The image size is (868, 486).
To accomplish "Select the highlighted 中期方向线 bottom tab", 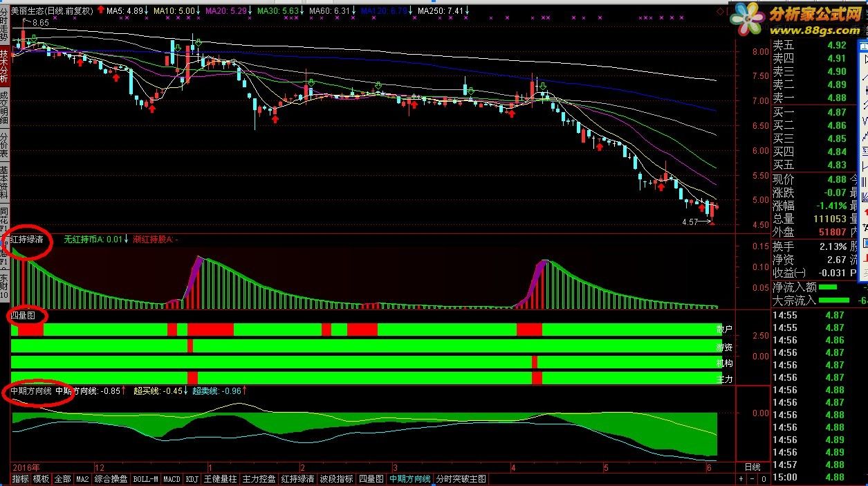I will (x=409, y=479).
